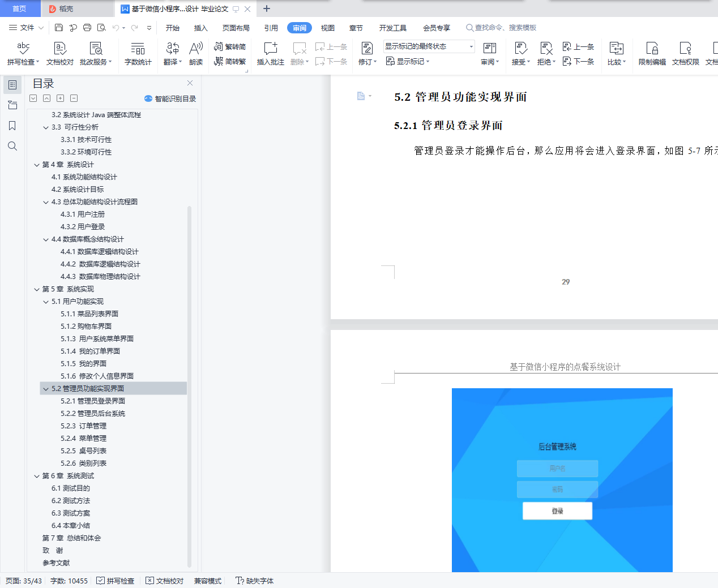This screenshot has width=718, height=588.
Task: Switch to the 引用 ribbon tab
Action: [x=271, y=28]
